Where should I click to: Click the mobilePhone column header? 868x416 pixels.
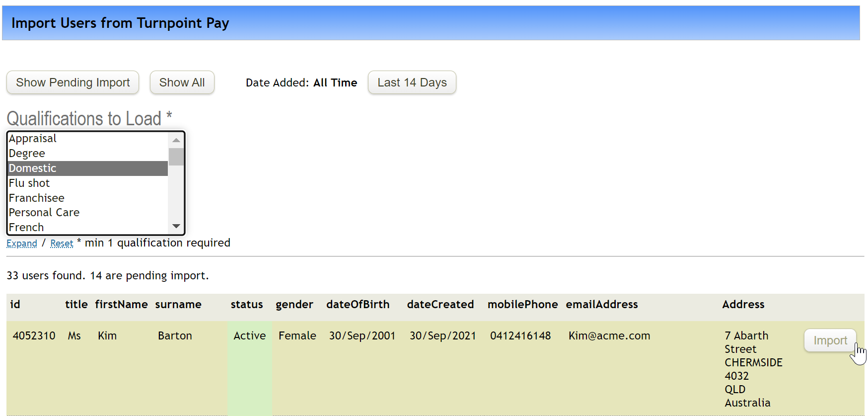523,305
